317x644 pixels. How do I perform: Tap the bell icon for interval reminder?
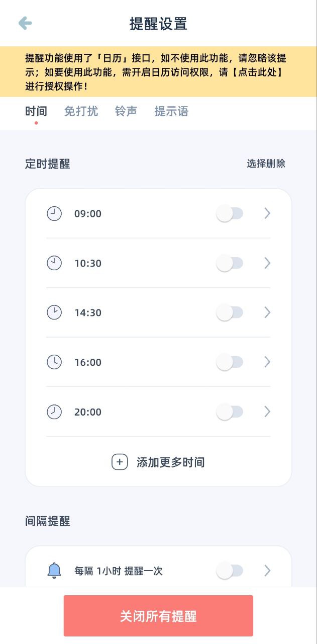click(x=54, y=571)
